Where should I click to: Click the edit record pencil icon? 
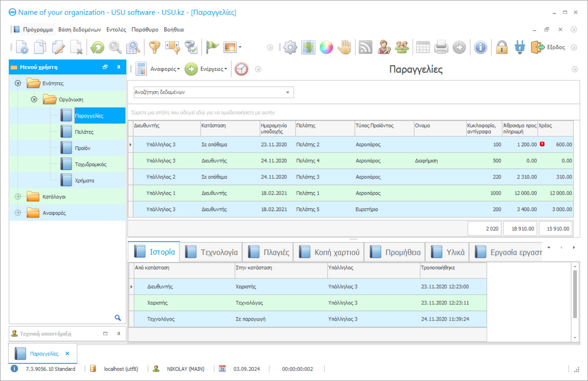pyautogui.click(x=58, y=47)
